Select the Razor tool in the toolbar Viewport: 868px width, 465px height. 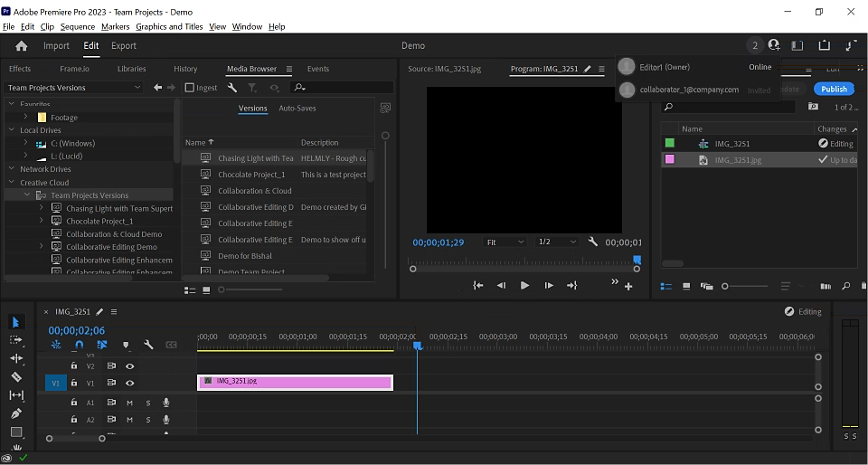pyautogui.click(x=16, y=376)
